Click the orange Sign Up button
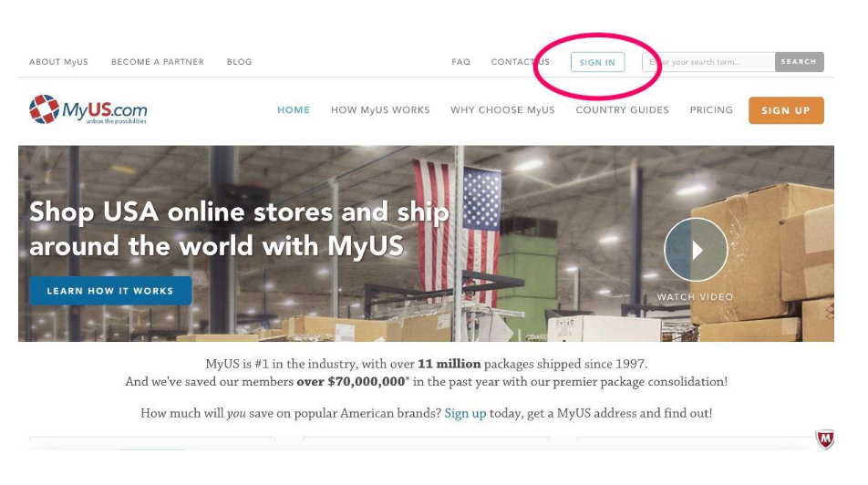Screen dimensions: 868x485 pos(786,110)
